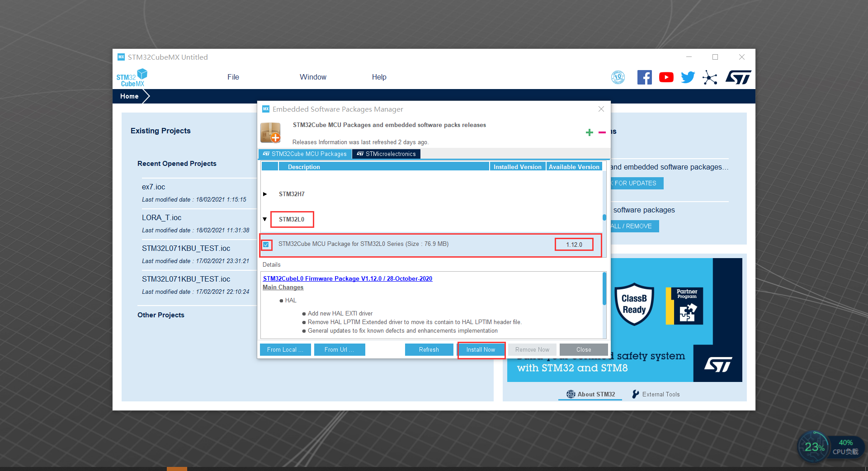This screenshot has height=471, width=868.
Task: Click the pink minus collapse-all icon
Action: pos(602,132)
